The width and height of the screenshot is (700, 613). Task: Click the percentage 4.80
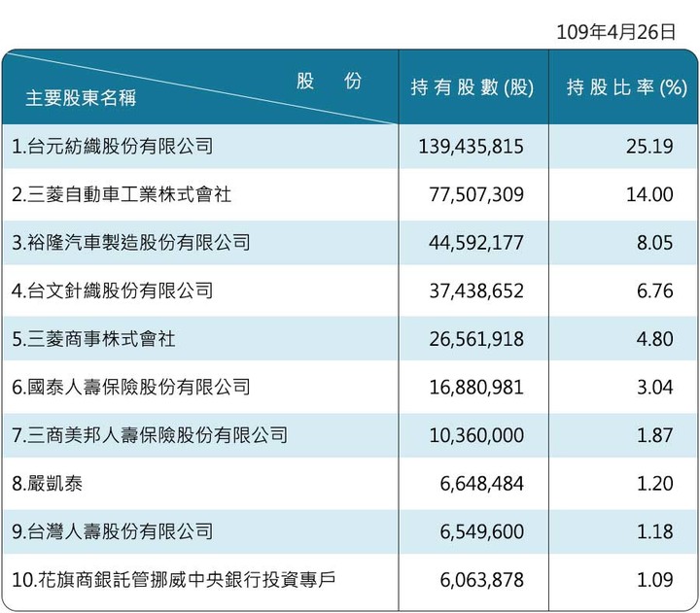pos(655,339)
